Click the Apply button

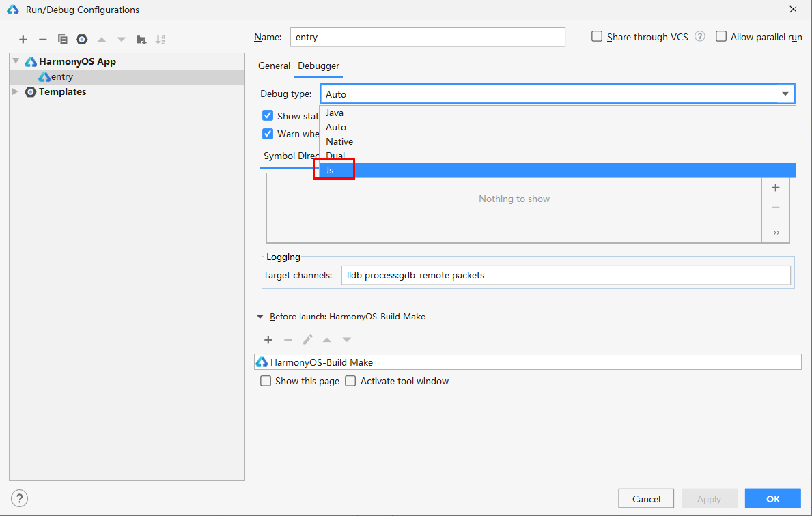pos(709,498)
